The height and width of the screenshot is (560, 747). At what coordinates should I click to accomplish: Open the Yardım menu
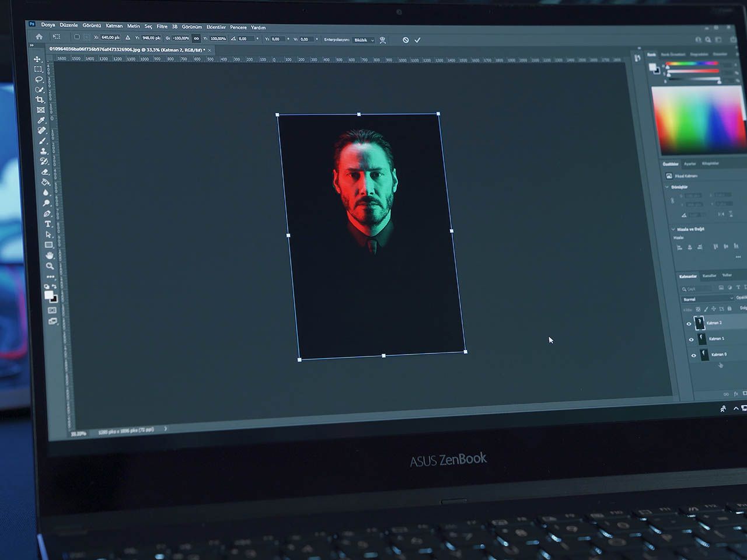[258, 27]
